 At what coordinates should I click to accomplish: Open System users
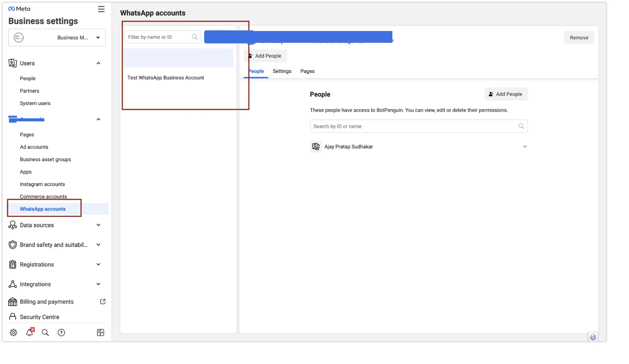(x=35, y=103)
